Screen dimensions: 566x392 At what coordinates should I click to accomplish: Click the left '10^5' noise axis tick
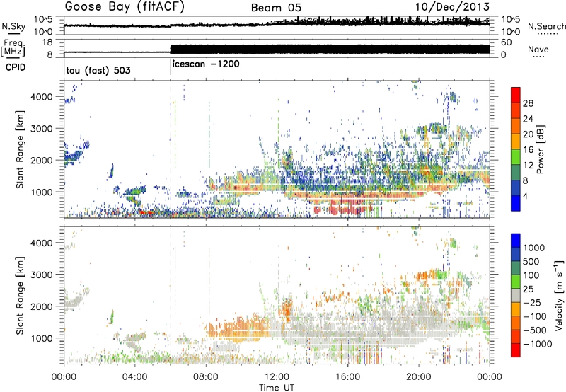(x=43, y=19)
